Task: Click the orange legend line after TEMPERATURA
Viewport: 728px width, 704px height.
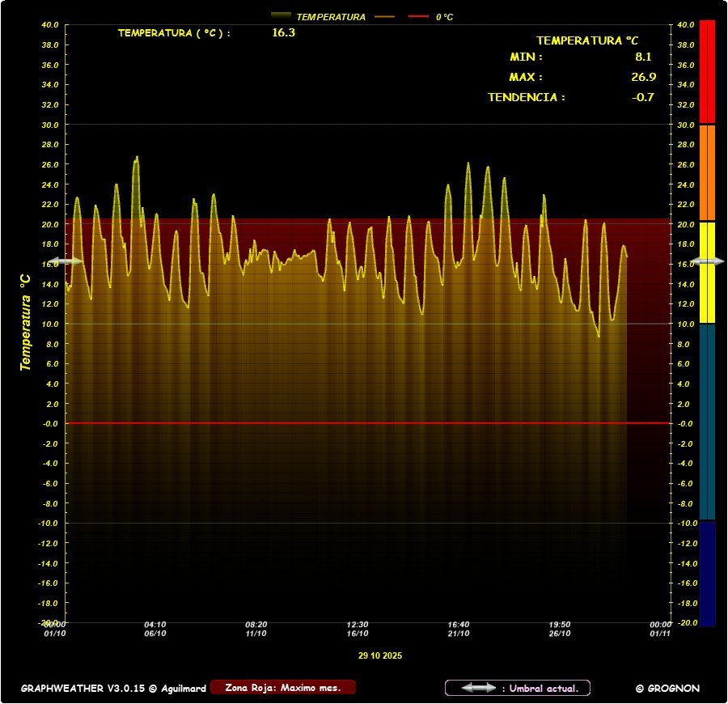Action: pyautogui.click(x=384, y=16)
